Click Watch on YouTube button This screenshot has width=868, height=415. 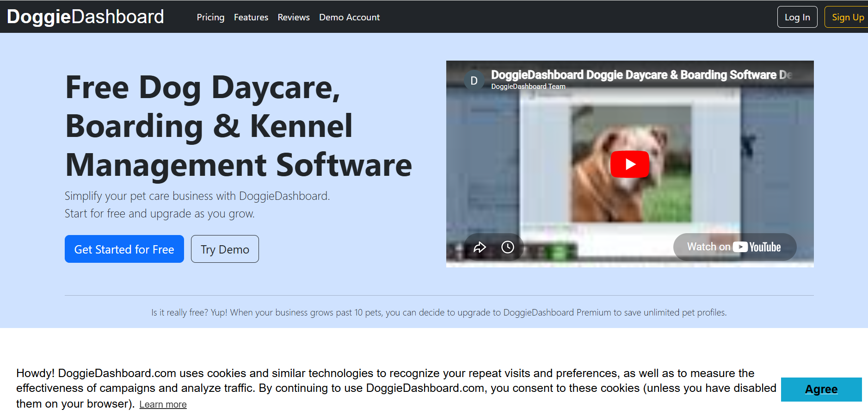coord(734,247)
